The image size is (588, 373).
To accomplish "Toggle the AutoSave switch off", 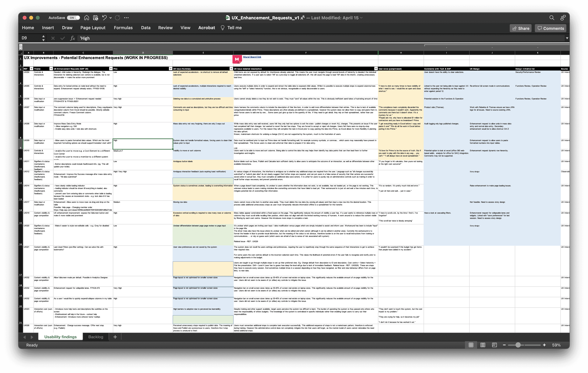I will tap(73, 18).
